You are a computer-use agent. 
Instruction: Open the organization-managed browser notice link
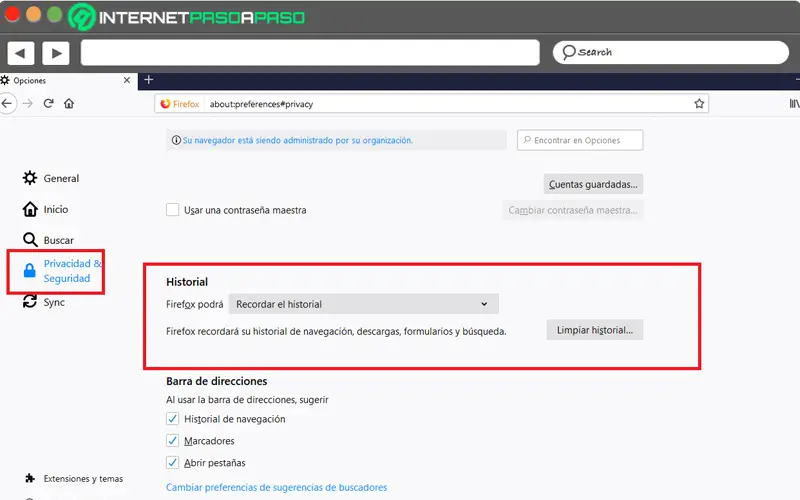click(297, 140)
